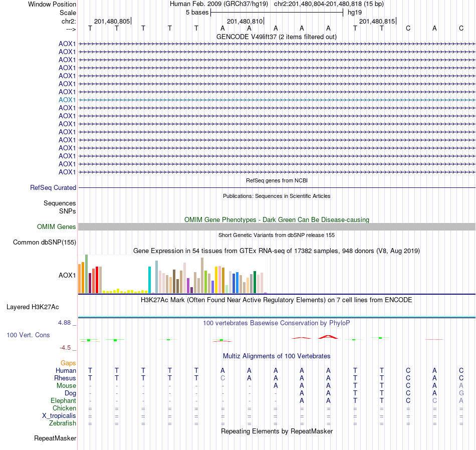Click the OMIM Gene Phenotypes green title
Screen dimensions: 476x450
[x=277, y=220]
